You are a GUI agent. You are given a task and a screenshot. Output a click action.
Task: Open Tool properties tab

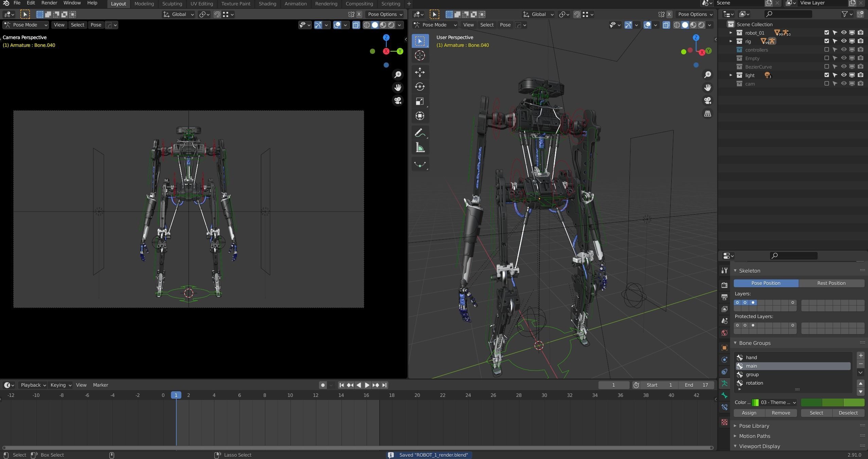click(724, 270)
